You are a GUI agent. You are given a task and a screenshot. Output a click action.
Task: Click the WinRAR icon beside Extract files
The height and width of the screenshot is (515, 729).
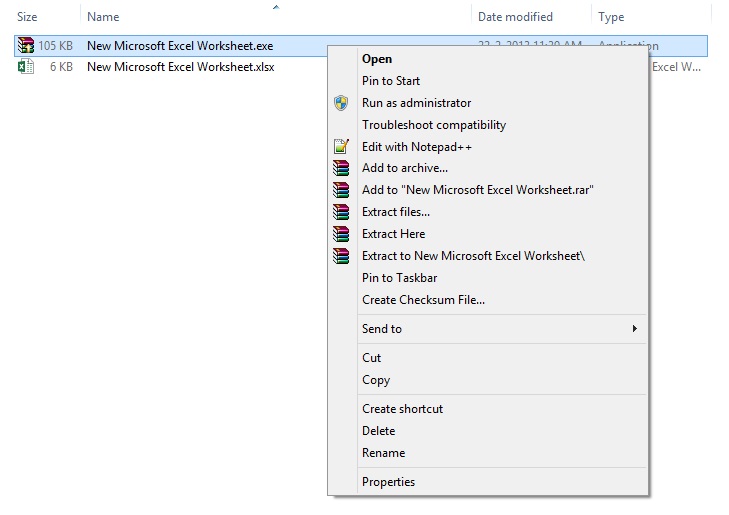click(341, 211)
